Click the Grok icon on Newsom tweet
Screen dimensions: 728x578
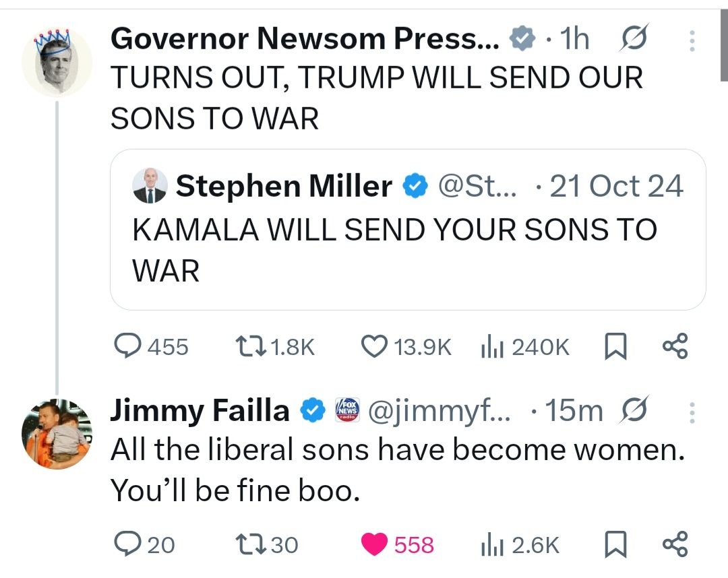(x=632, y=41)
